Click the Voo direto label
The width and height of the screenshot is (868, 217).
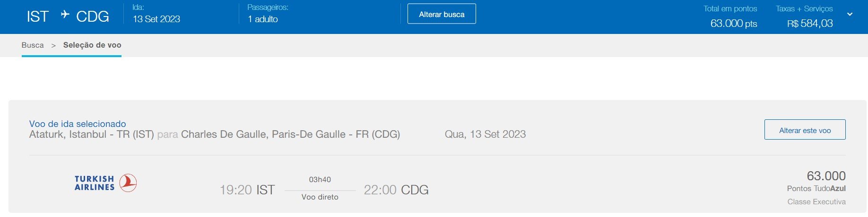click(320, 197)
